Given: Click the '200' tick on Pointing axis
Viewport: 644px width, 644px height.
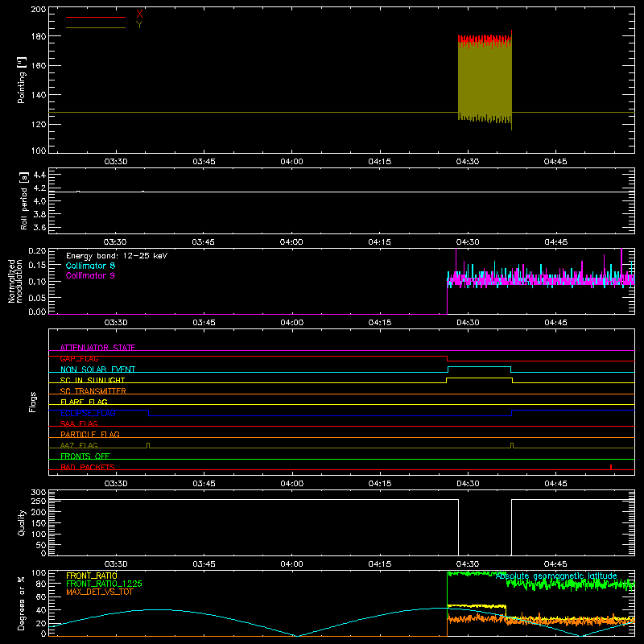Looking at the screenshot, I should 39,10.
